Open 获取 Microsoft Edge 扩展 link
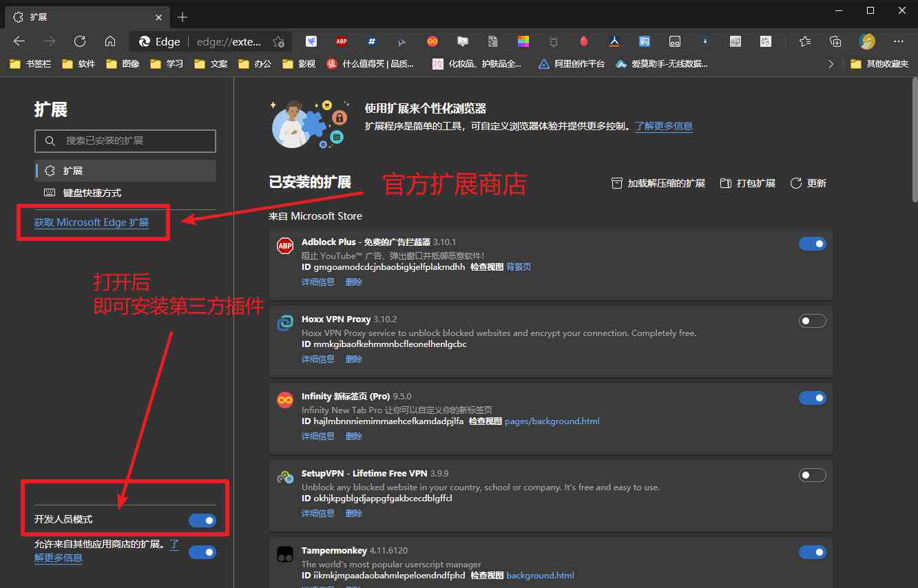This screenshot has height=588, width=918. coord(92,222)
